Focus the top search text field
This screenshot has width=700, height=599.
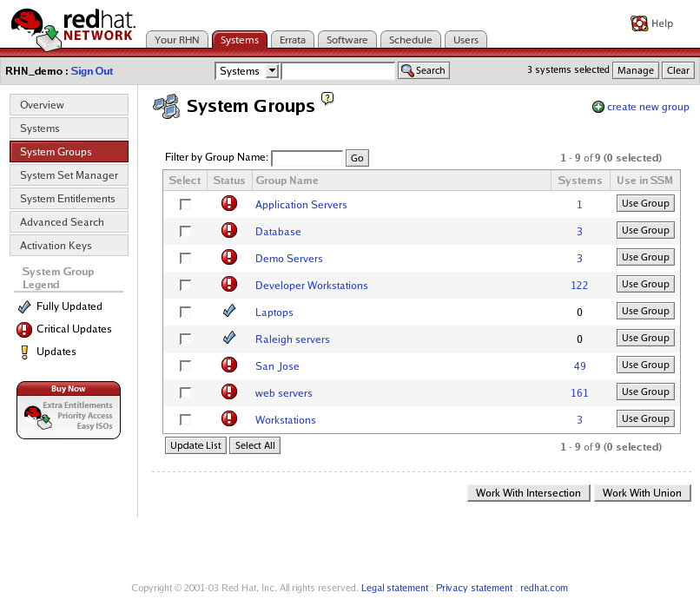click(x=339, y=71)
